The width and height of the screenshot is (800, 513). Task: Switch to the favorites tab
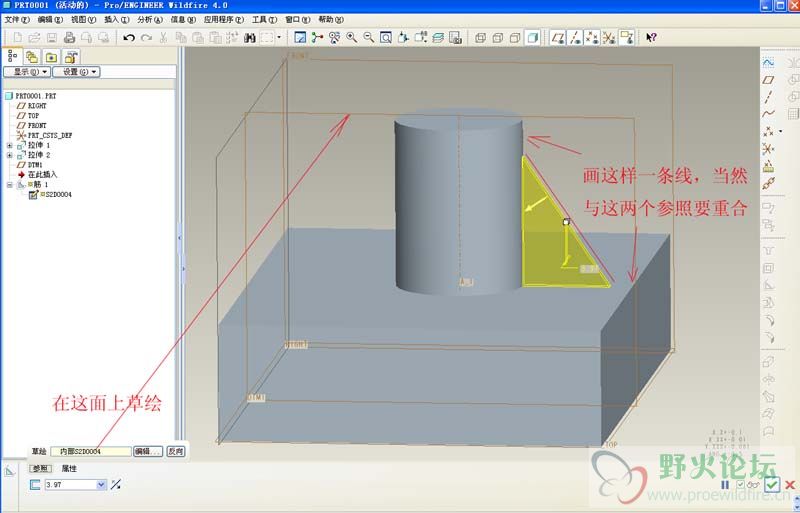[51, 57]
